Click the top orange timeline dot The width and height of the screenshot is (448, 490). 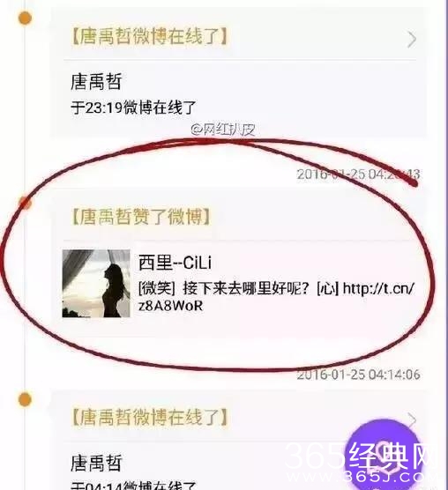[x=25, y=18]
